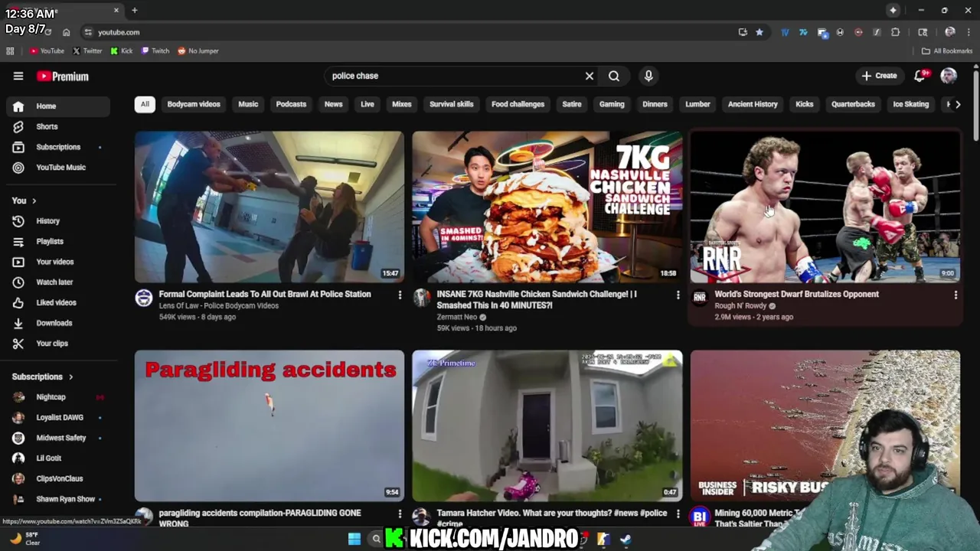The width and height of the screenshot is (980, 551).
Task: Open ClipsVonClaus subscription channel
Action: tap(58, 478)
